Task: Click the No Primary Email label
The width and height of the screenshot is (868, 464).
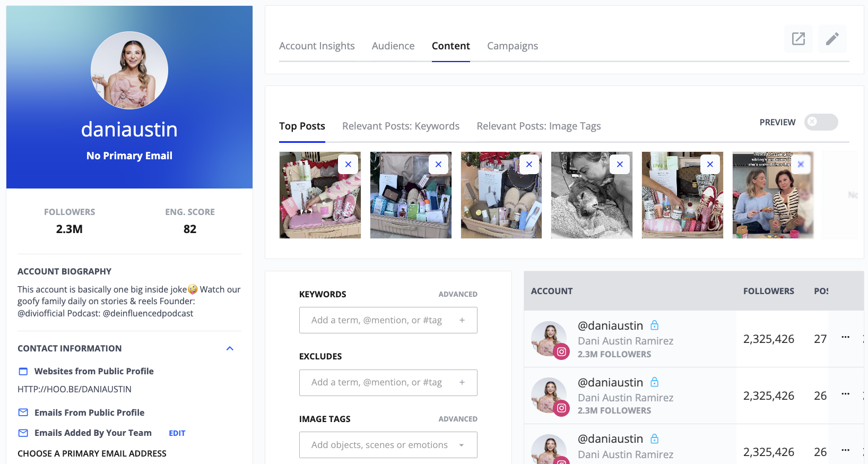Action: [x=129, y=156]
